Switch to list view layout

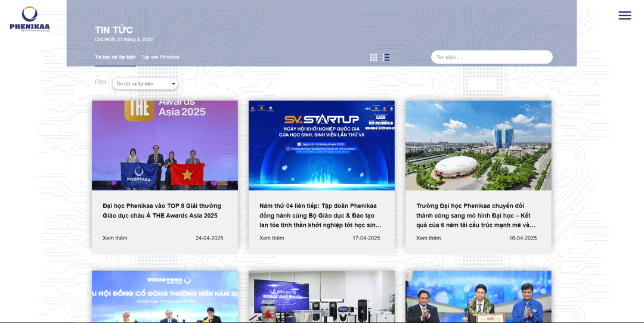[x=386, y=57]
